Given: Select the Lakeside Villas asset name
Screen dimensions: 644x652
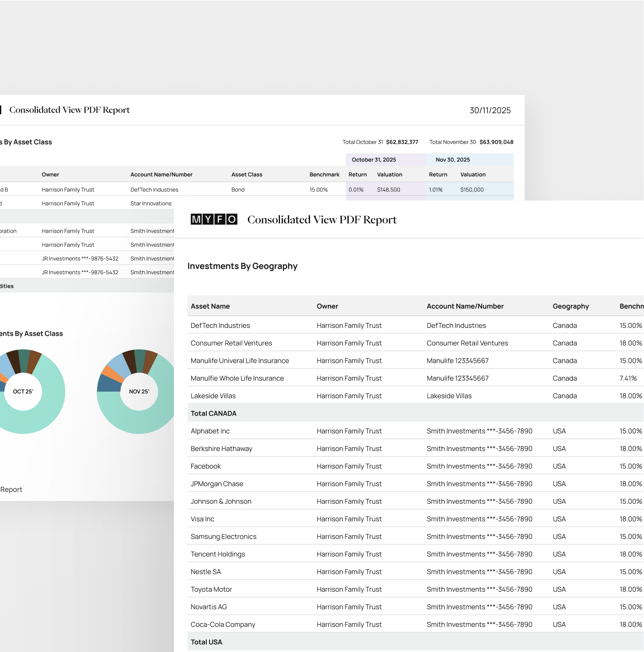Looking at the screenshot, I should coord(213,396).
